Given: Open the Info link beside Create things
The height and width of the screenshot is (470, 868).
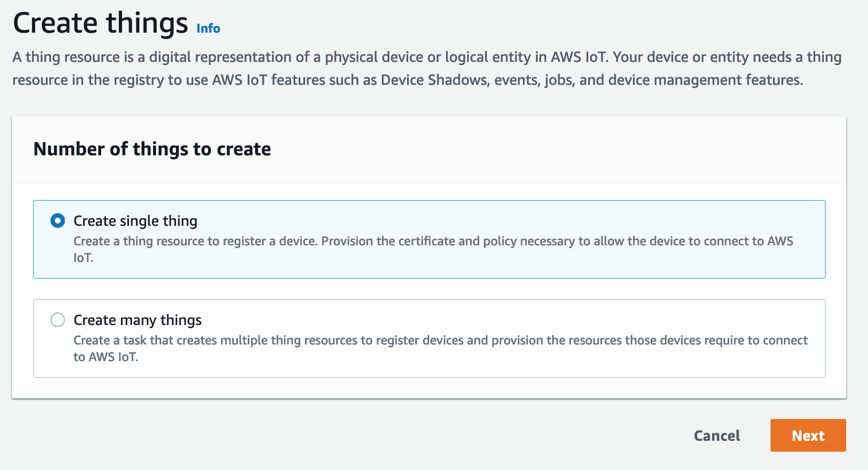Looking at the screenshot, I should (x=208, y=29).
